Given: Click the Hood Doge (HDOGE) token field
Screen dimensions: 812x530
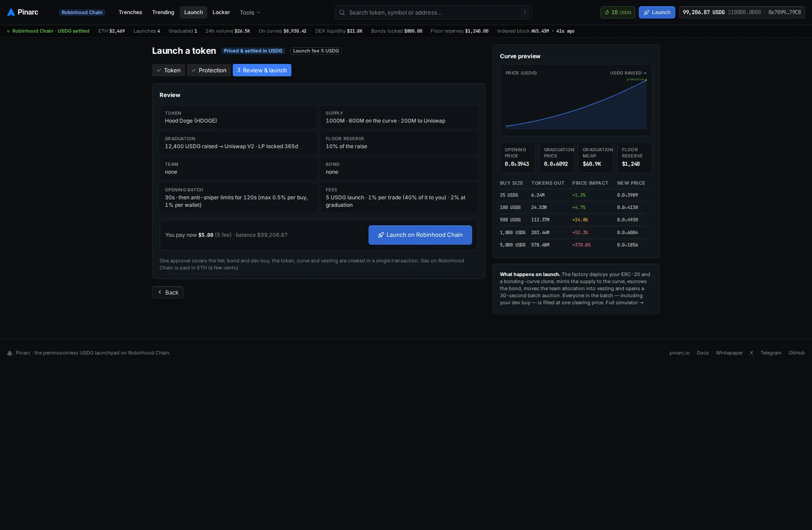Looking at the screenshot, I should tap(238, 117).
